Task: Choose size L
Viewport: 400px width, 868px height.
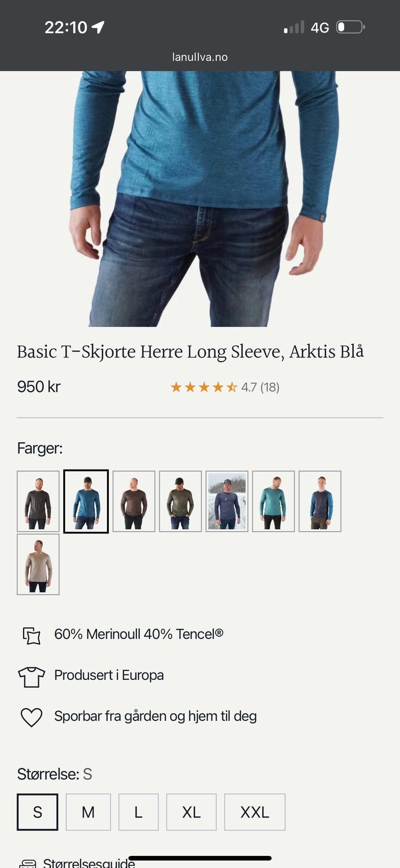Action: [x=138, y=812]
